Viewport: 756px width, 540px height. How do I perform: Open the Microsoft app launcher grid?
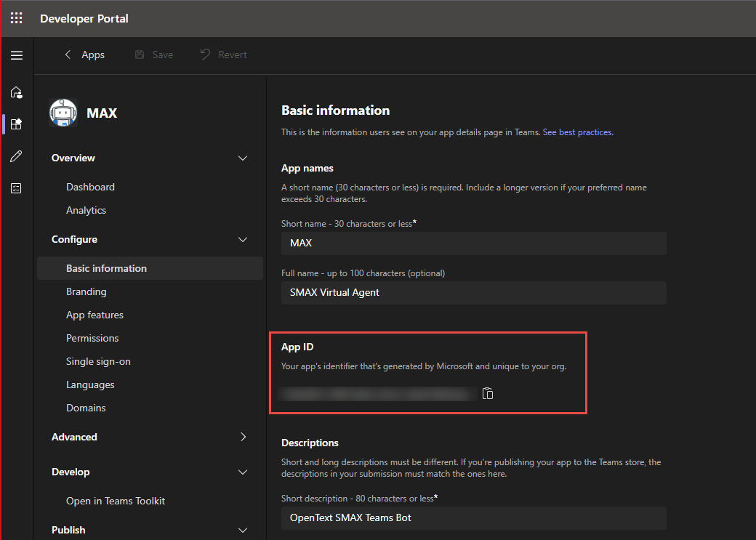click(16, 18)
